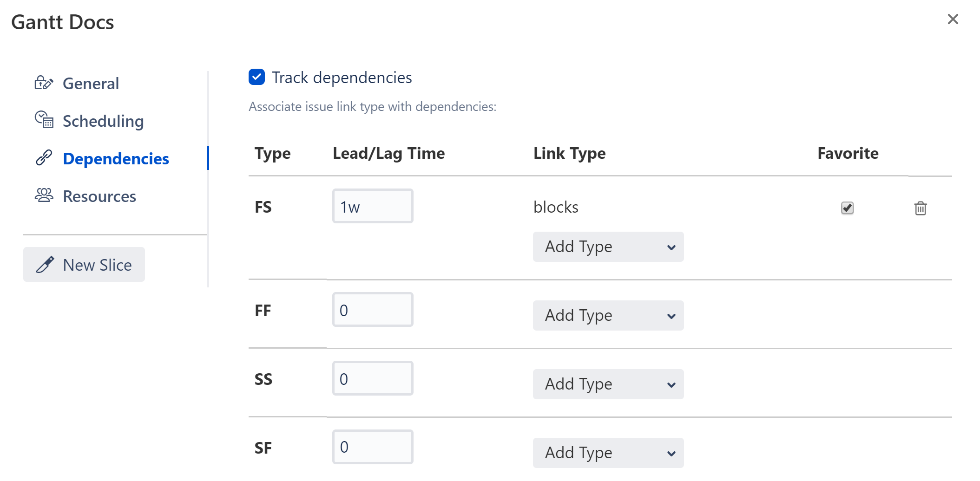Click the Scheduling calendar icon

click(44, 120)
